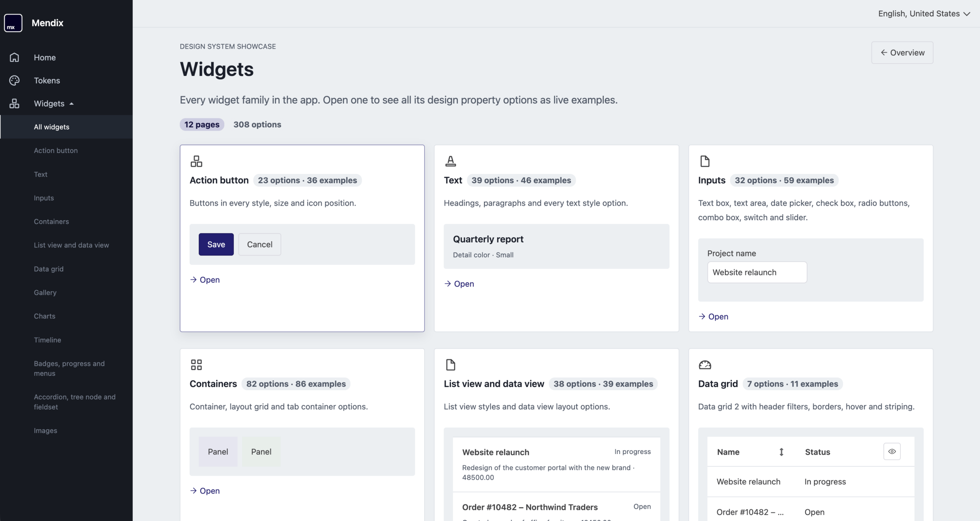Click the Save button example
This screenshot has height=521, width=980.
point(216,244)
